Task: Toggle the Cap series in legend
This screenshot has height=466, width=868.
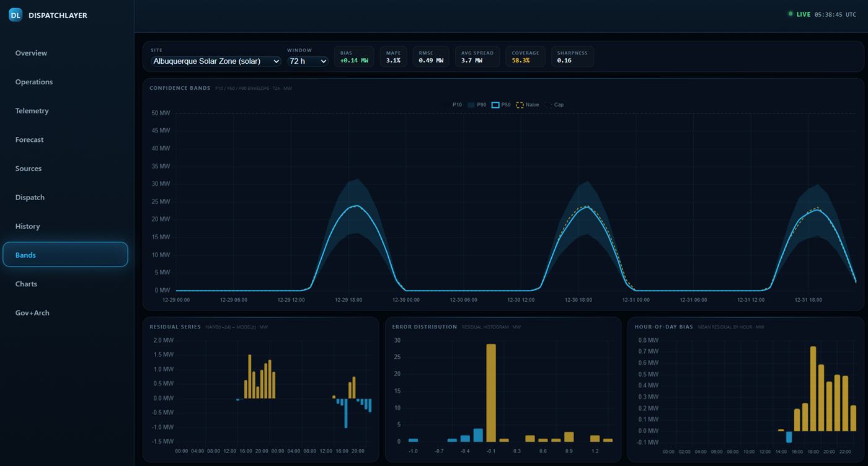Action: pyautogui.click(x=554, y=105)
